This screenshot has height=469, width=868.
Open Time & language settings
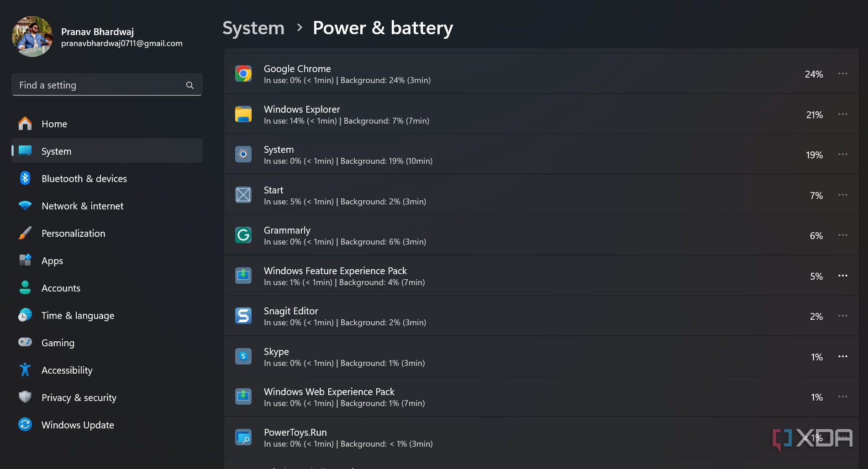point(107,315)
